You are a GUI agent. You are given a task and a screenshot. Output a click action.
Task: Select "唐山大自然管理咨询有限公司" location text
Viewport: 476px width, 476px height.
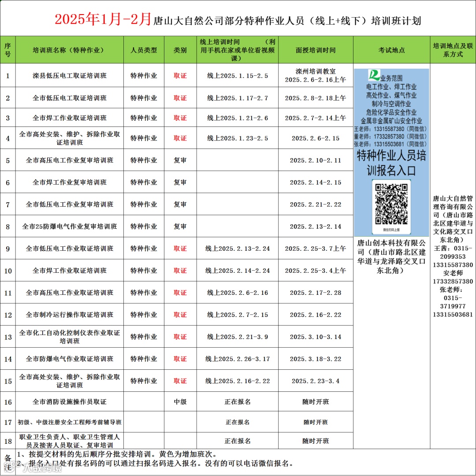pos(453,219)
